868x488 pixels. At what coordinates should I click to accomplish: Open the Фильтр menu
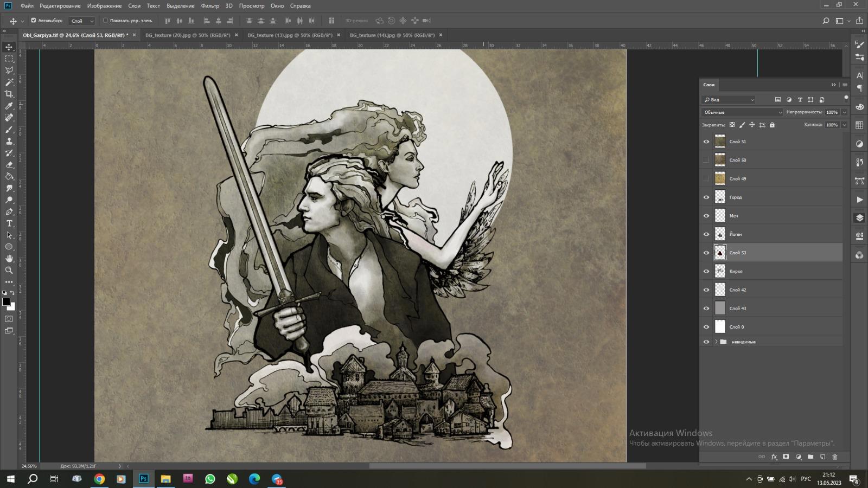tap(210, 6)
